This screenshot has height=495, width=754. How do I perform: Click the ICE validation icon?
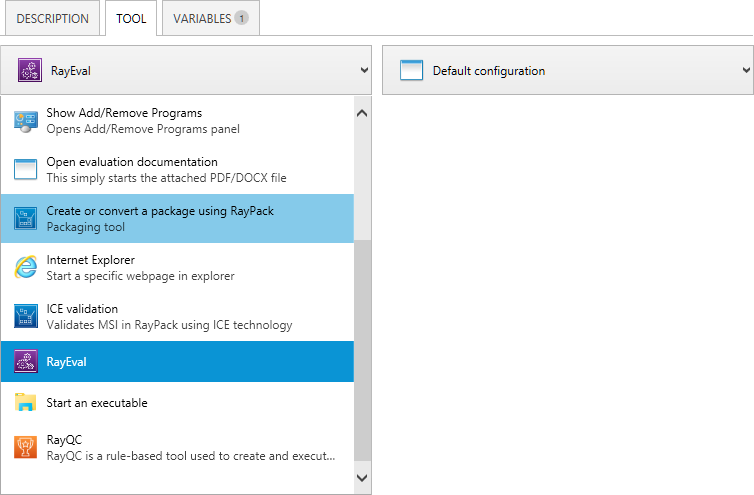point(25,316)
